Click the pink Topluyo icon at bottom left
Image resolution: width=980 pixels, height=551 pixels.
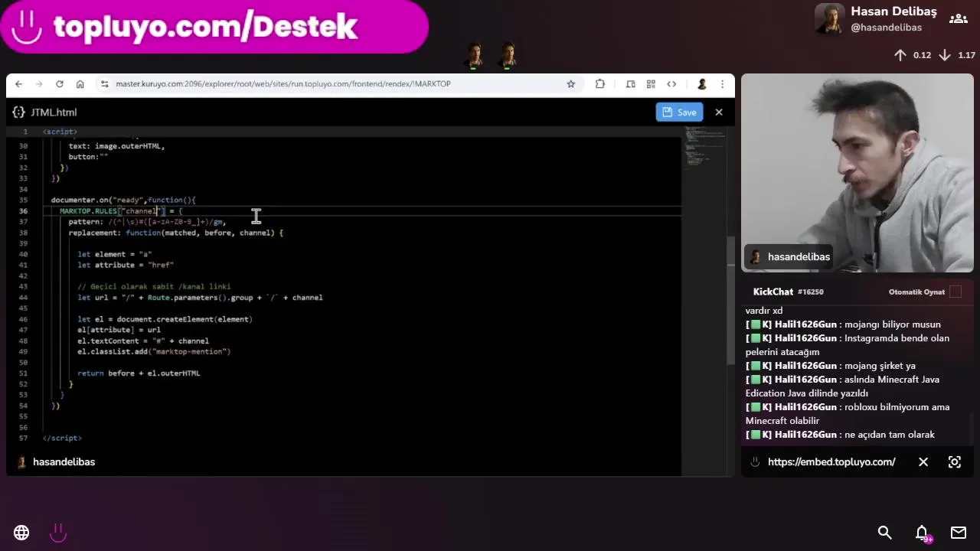pyautogui.click(x=58, y=532)
